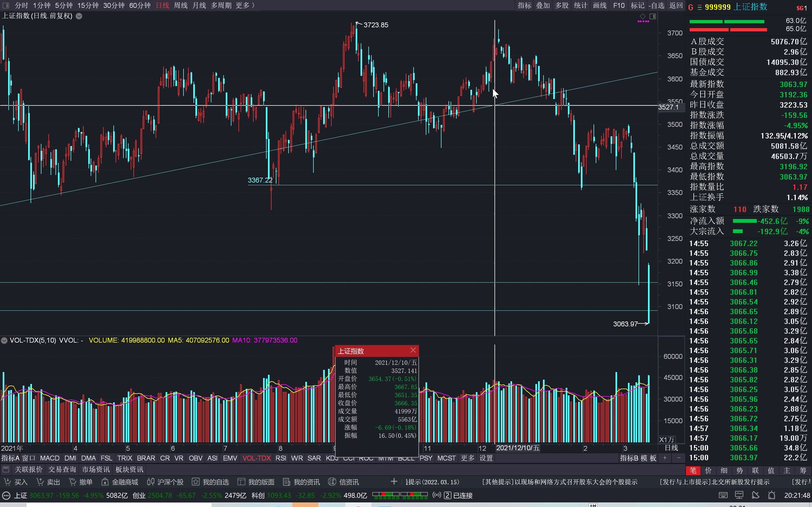Open the 更多 periods dropdown
This screenshot has width=812, height=507.
[245, 5]
